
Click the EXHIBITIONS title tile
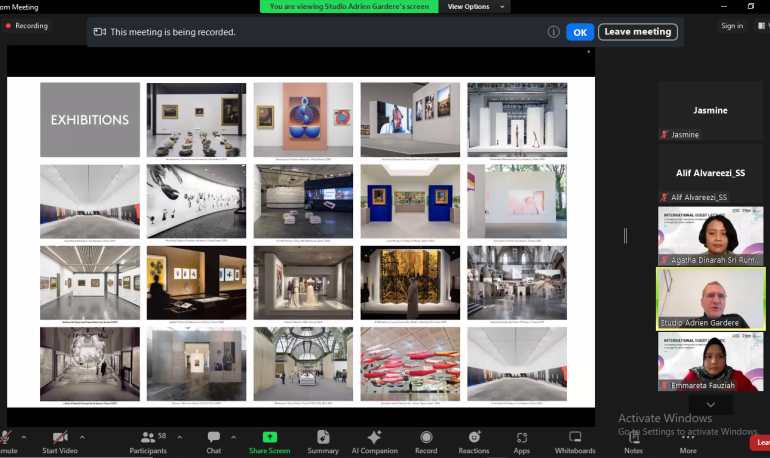tap(90, 120)
